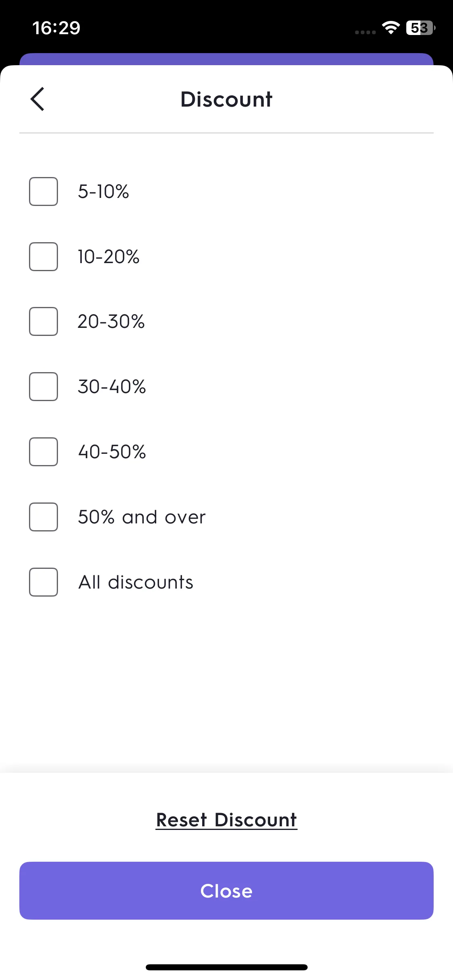Tap the 50% and over label
Image resolution: width=453 pixels, height=980 pixels.
click(x=142, y=517)
